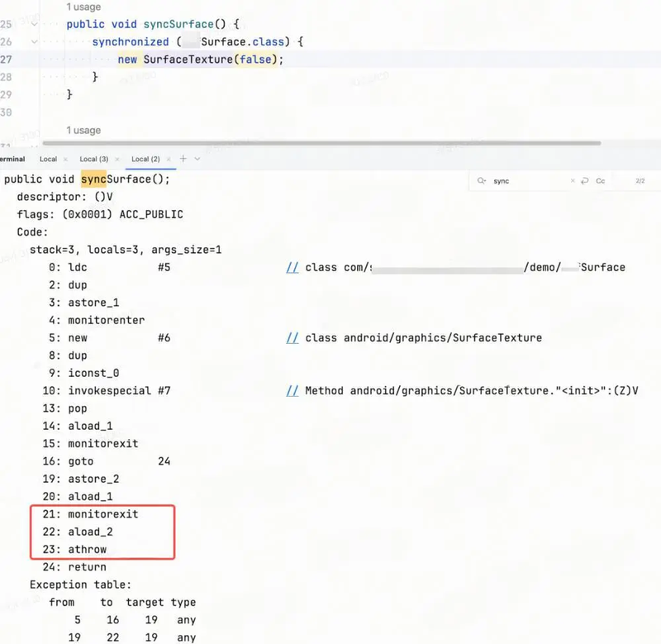Select the Local (2) terminal tab
Screen dimensions: 661x644
click(x=145, y=159)
